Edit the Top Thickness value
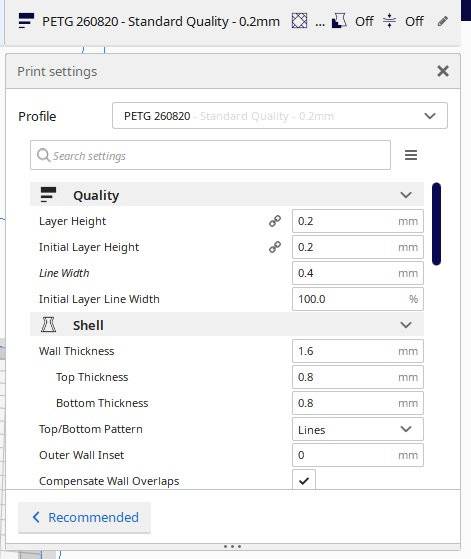 (x=358, y=377)
